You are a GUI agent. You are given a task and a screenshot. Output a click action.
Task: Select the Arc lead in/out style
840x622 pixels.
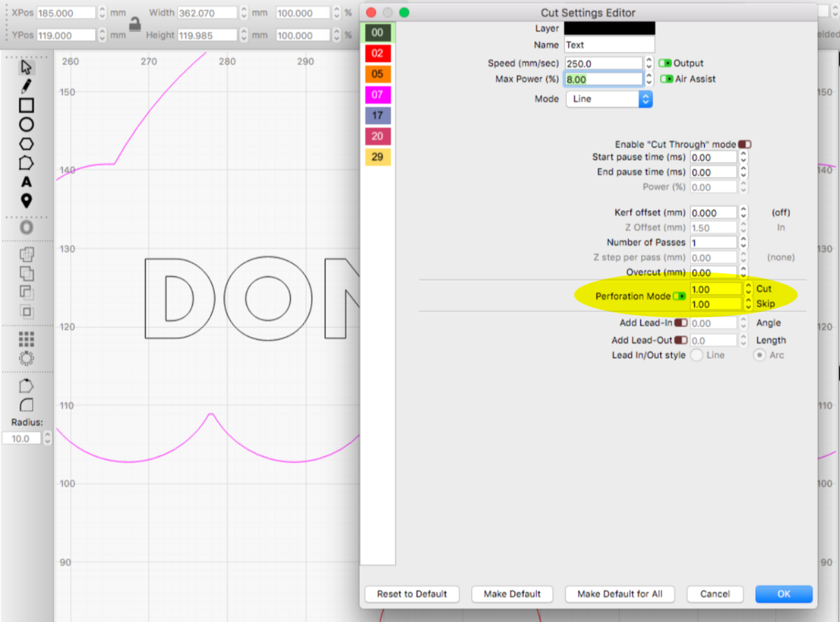point(759,355)
